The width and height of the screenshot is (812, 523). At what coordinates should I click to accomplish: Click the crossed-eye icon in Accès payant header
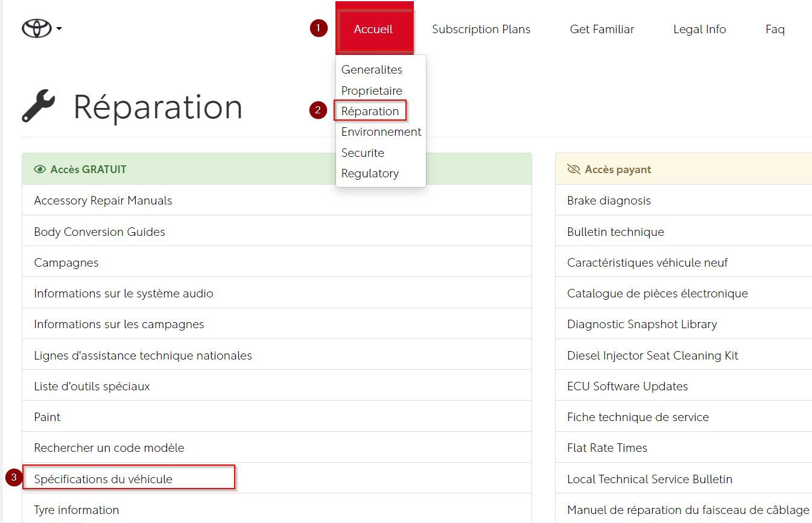(574, 170)
